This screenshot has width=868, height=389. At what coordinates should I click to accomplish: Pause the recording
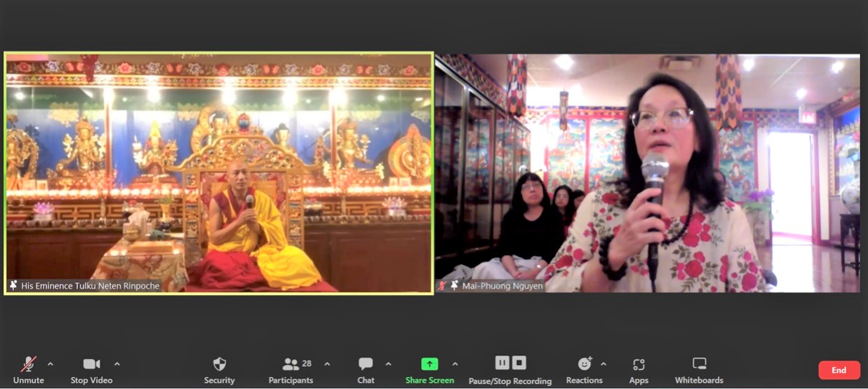[x=502, y=362]
